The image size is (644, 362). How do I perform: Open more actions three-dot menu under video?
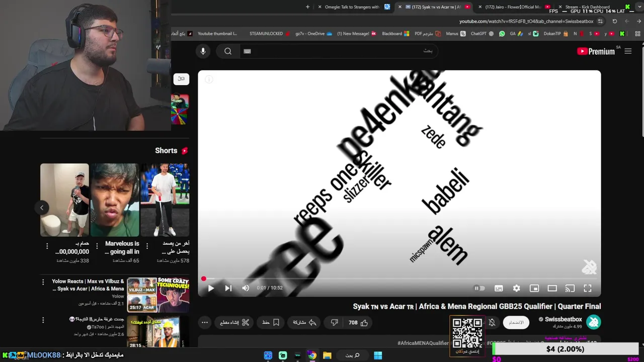[205, 323]
